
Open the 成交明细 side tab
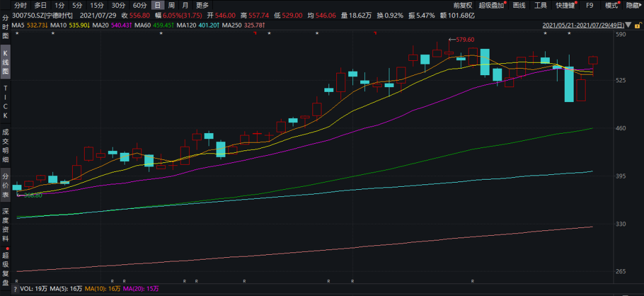click(5, 146)
